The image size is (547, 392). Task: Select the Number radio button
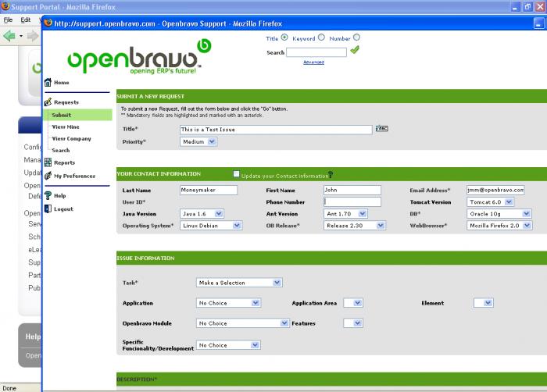pyautogui.click(x=356, y=37)
